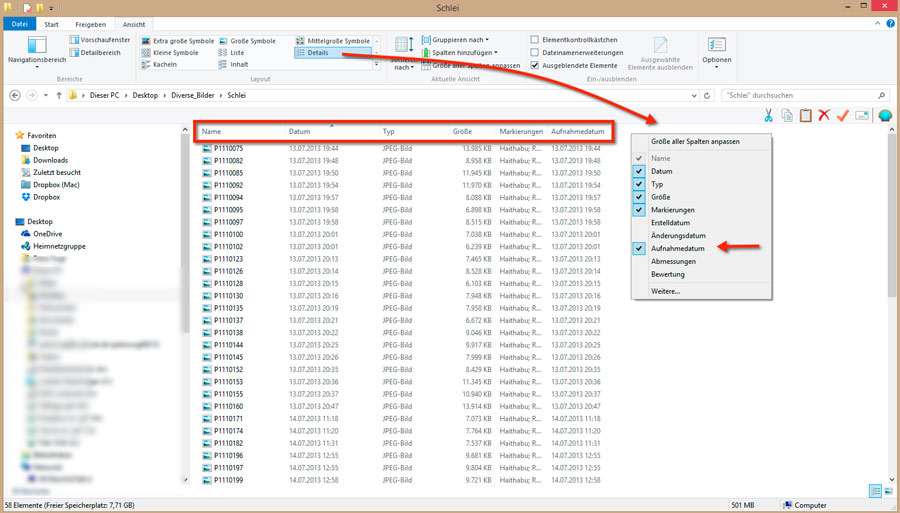The width and height of the screenshot is (900, 513).
Task: Open the Navigationsbereich pane button
Action: click(37, 50)
